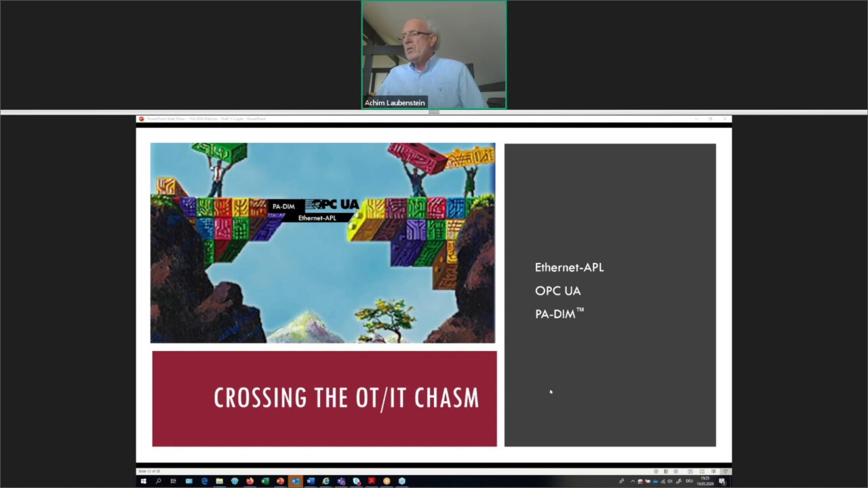Open Microsoft Teams from the taskbar
The height and width of the screenshot is (488, 868).
point(341,481)
